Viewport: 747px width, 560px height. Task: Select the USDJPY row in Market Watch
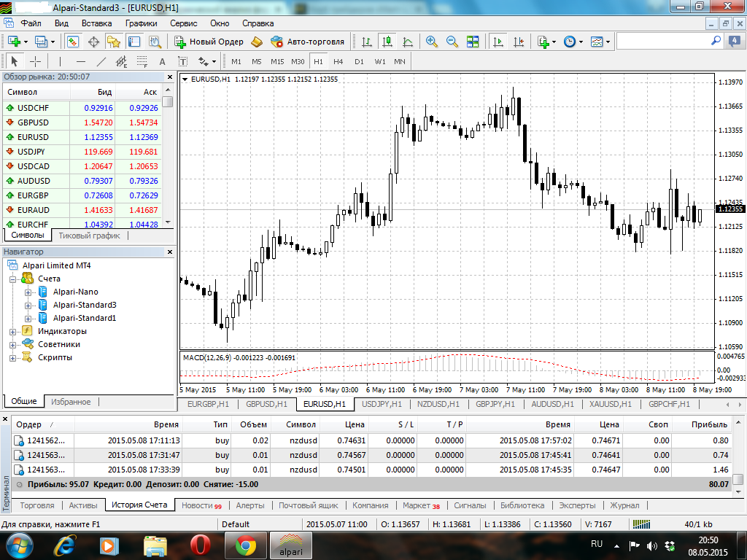(82, 152)
